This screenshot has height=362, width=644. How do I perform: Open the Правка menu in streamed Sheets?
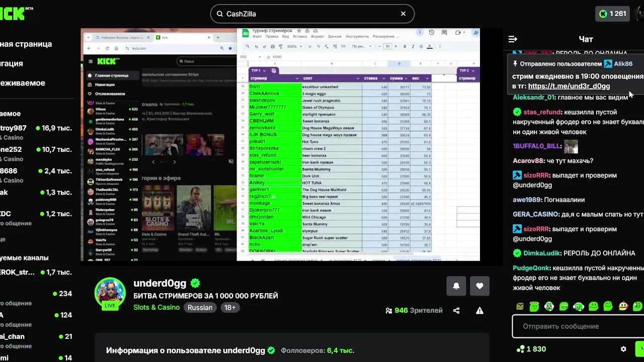(x=272, y=37)
